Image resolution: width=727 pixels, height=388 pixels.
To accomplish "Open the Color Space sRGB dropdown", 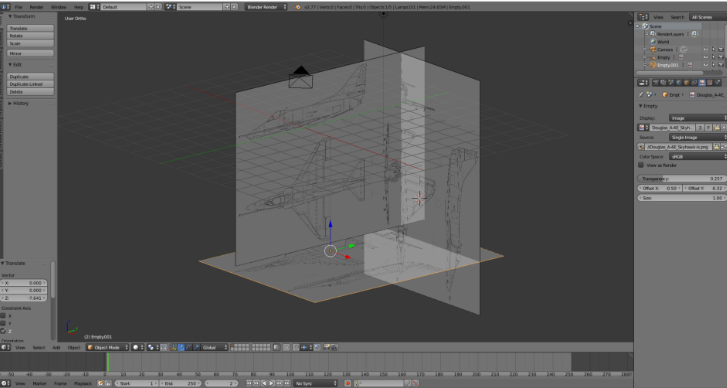I will 698,157.
